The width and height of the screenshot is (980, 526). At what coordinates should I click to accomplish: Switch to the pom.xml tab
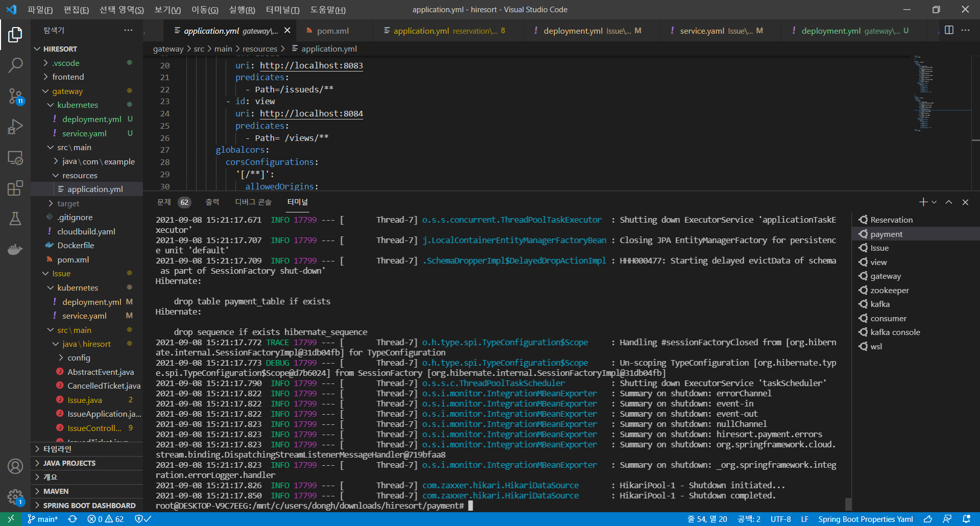tap(333, 30)
